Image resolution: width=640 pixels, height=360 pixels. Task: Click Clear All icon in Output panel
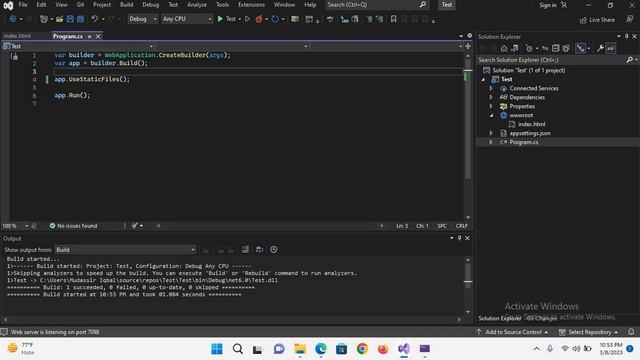tap(245, 249)
